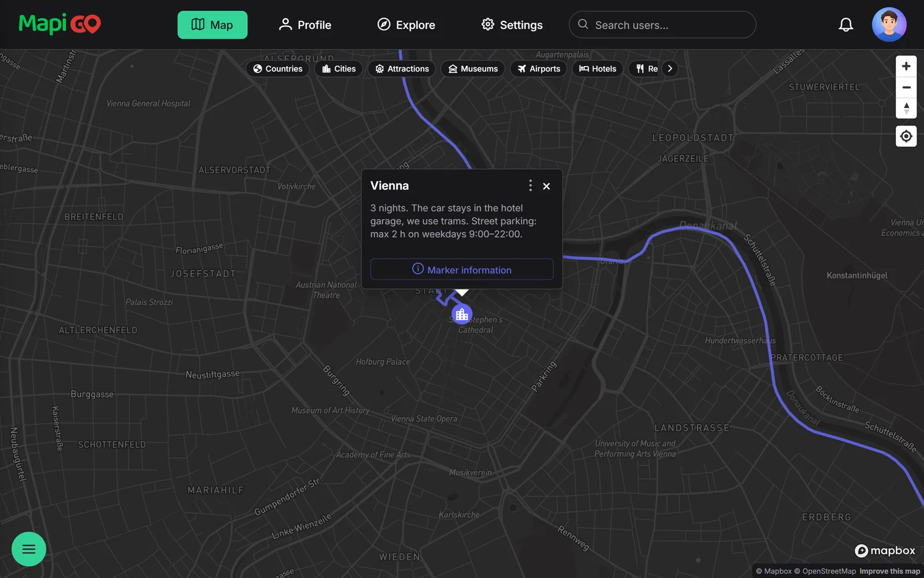This screenshot has width=924, height=578.
Task: Click the MapiGO logo
Action: (x=60, y=24)
